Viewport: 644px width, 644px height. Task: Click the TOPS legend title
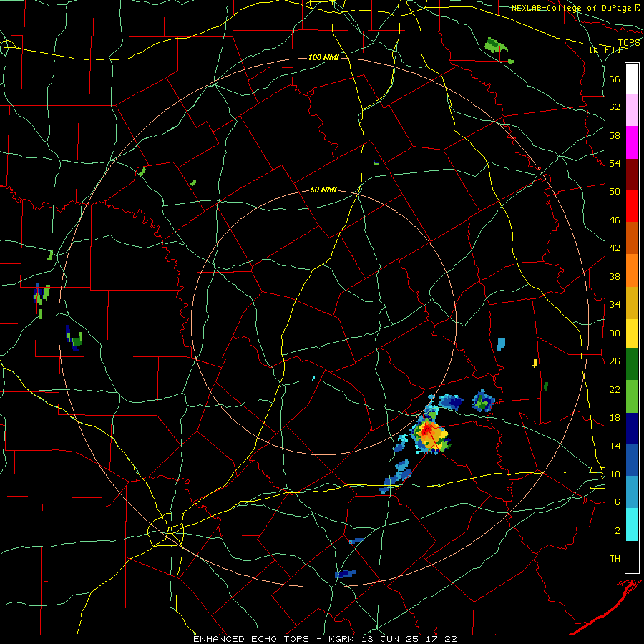coord(629,42)
